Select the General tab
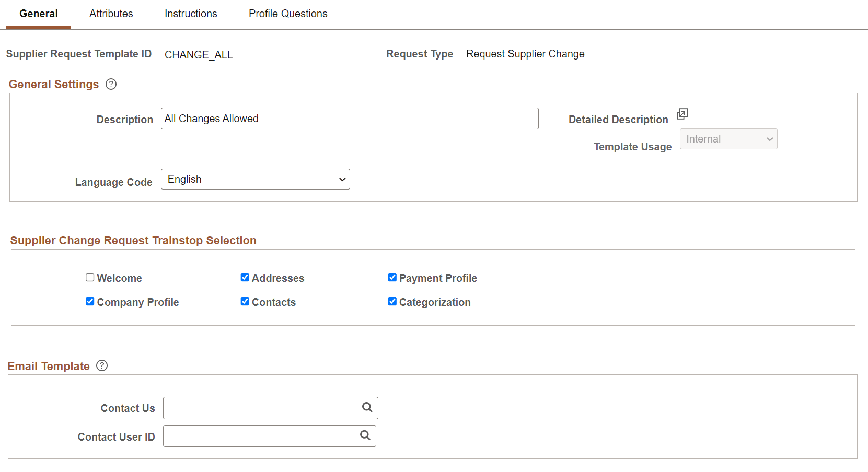Viewport: 868px width, 472px height. (38, 14)
